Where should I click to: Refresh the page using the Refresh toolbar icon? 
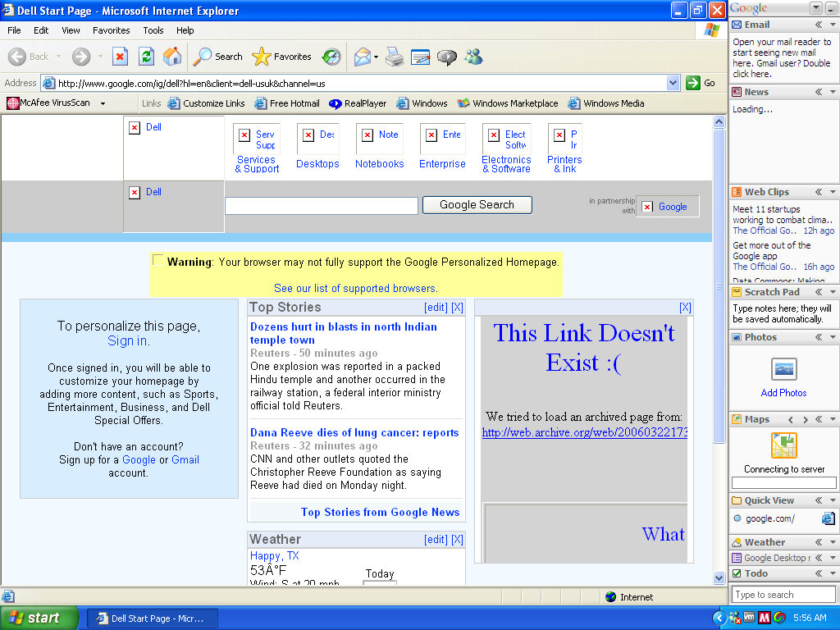tap(146, 57)
